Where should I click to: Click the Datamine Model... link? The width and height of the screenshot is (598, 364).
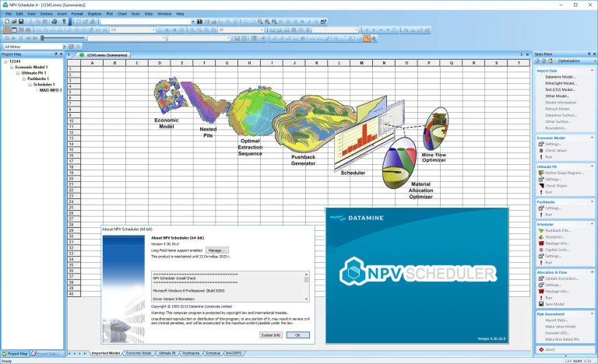561,77
